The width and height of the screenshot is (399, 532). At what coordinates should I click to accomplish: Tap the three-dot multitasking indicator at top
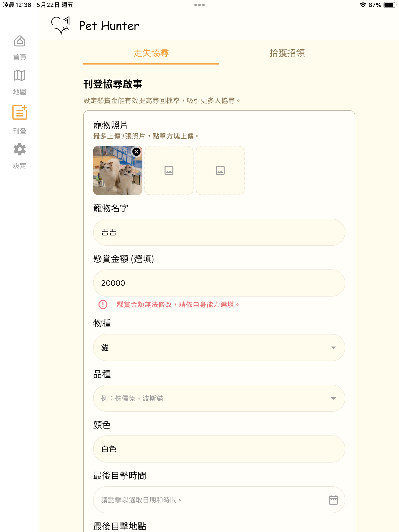tap(199, 5)
